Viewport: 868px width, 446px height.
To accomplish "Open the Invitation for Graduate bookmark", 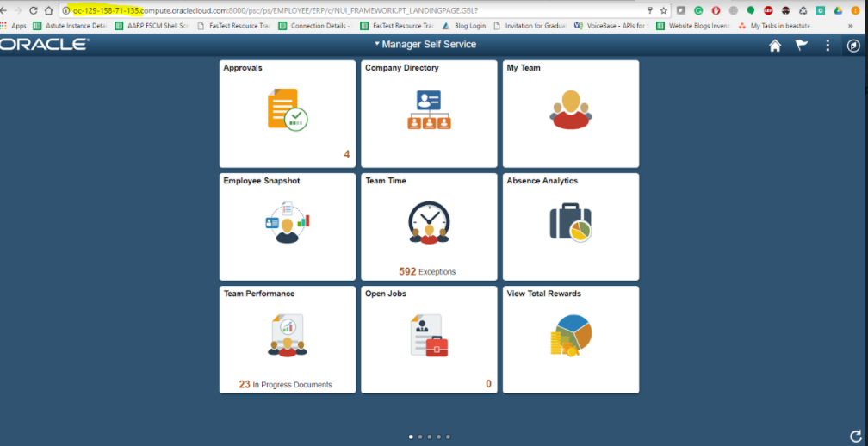I will point(530,26).
